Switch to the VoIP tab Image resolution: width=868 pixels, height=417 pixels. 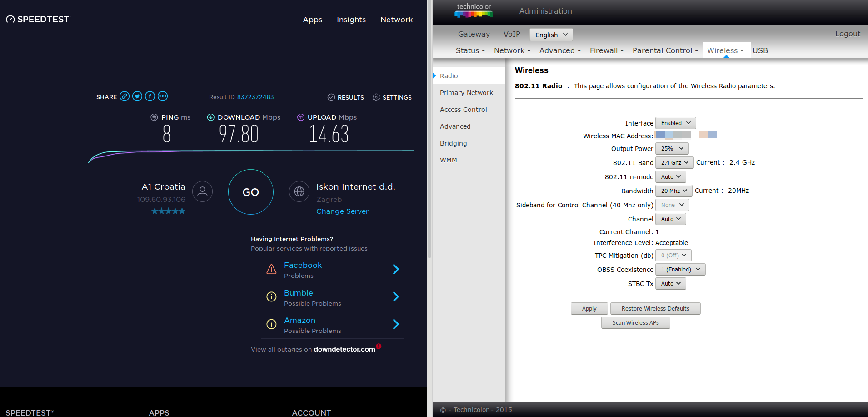(x=512, y=34)
